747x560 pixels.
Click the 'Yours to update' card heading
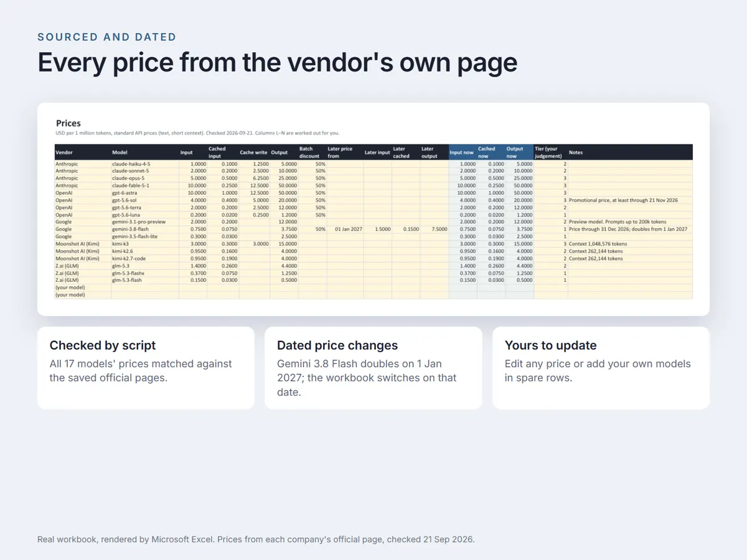click(551, 345)
